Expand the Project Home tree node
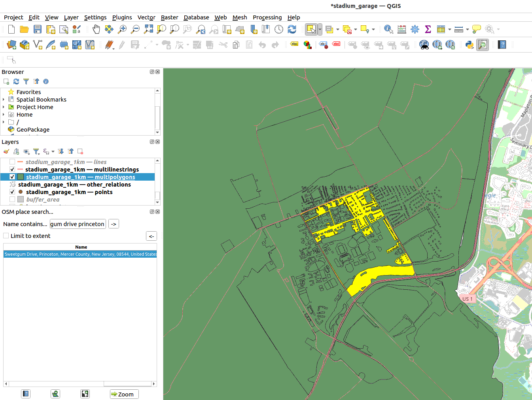This screenshot has height=400, width=532. 4,107
